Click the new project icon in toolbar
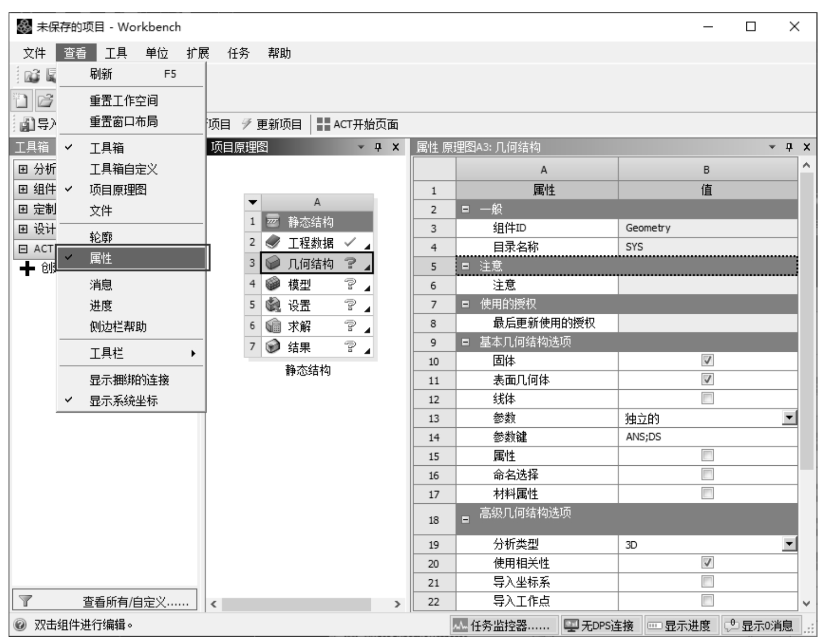Viewport: 840px width, 643px height. pos(21,100)
